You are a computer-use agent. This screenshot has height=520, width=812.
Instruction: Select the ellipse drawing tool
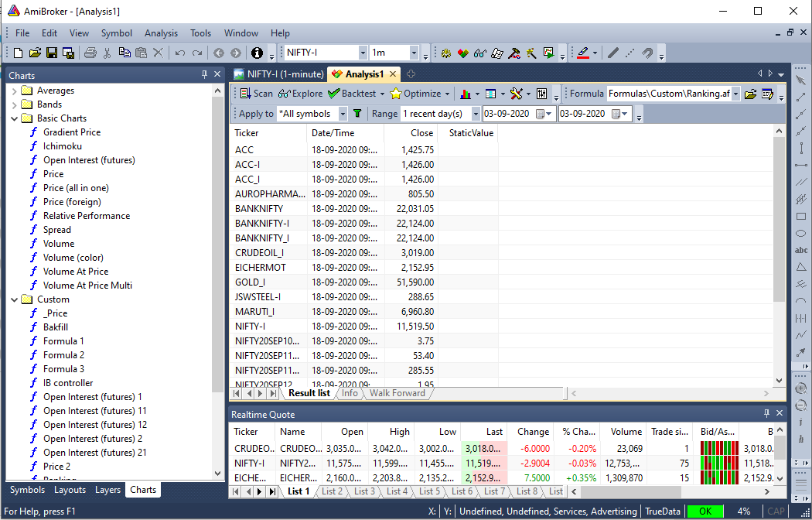(x=800, y=233)
